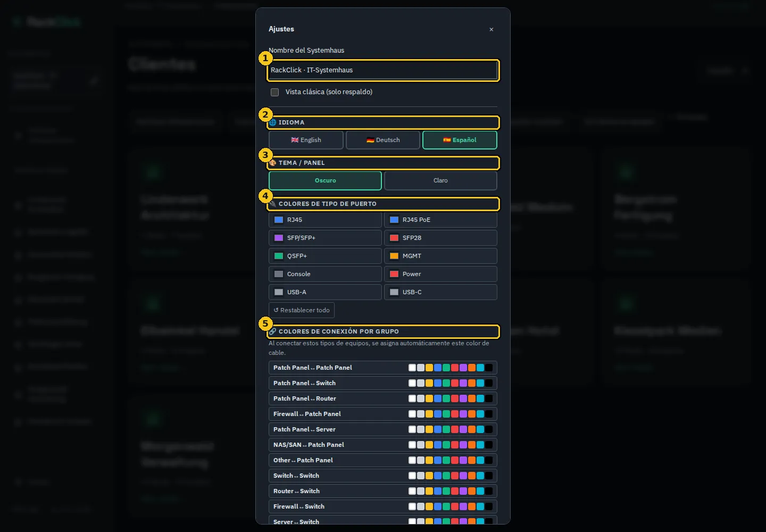Viewport: 766px width, 532px height.
Task: Close the Ajustes dialog
Action: (x=492, y=29)
